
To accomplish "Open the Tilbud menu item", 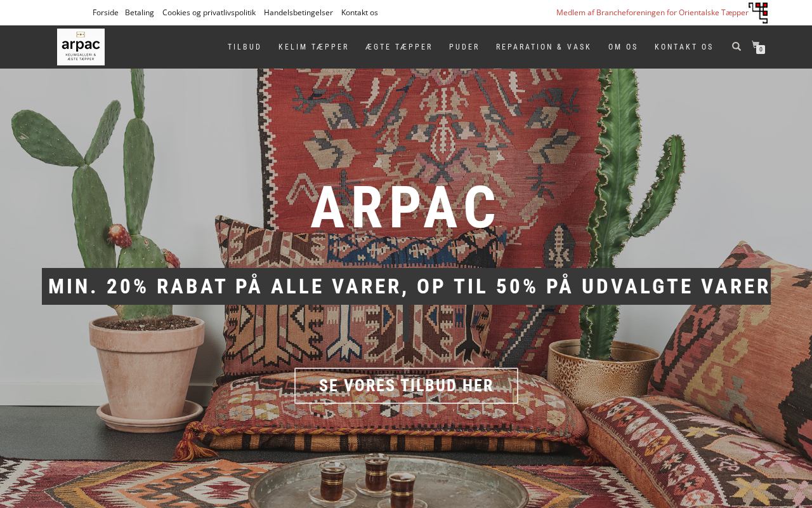I will 244,47.
